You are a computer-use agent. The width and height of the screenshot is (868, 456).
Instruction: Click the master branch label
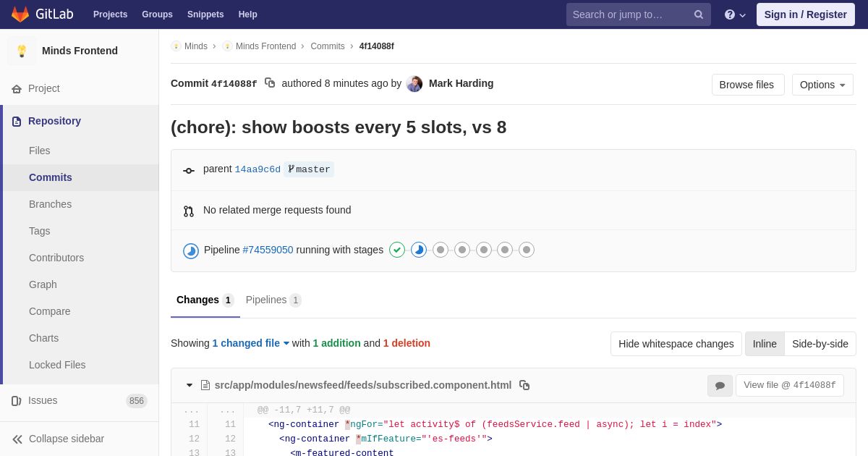(309, 169)
